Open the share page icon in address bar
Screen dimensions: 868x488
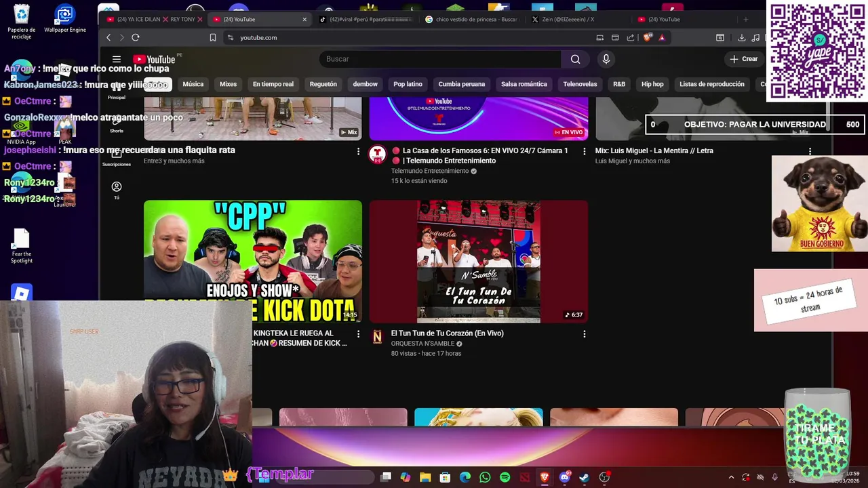(x=631, y=37)
